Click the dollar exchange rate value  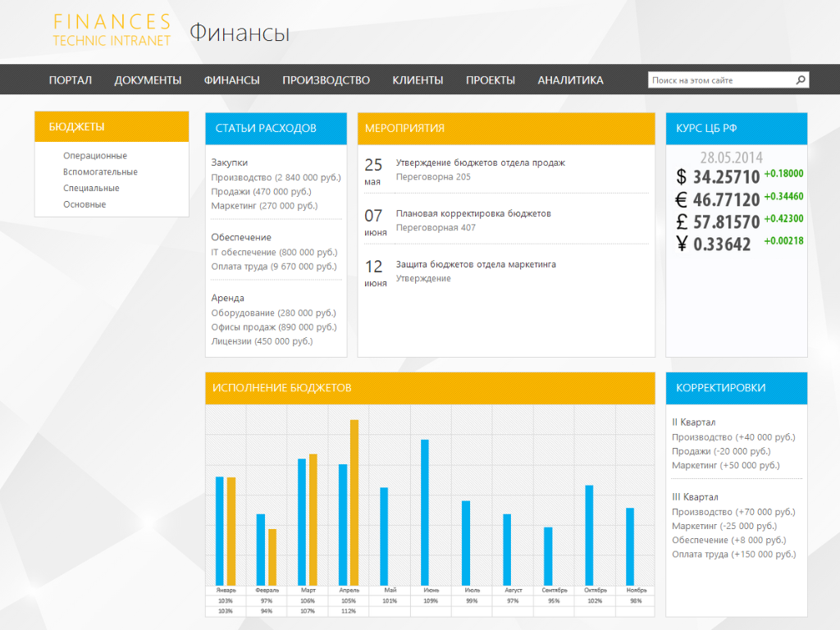point(726,176)
